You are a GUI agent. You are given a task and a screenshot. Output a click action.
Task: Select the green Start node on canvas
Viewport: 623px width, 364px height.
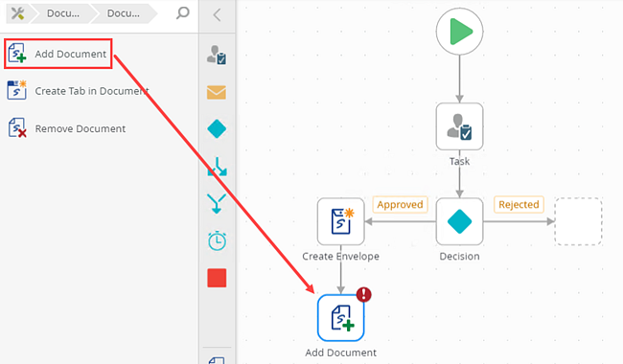[460, 32]
